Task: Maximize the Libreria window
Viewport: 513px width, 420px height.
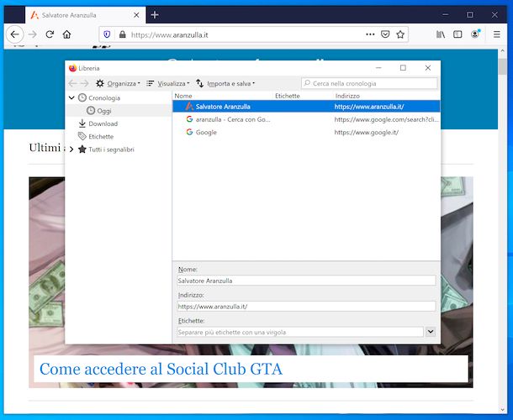Action: tap(403, 68)
